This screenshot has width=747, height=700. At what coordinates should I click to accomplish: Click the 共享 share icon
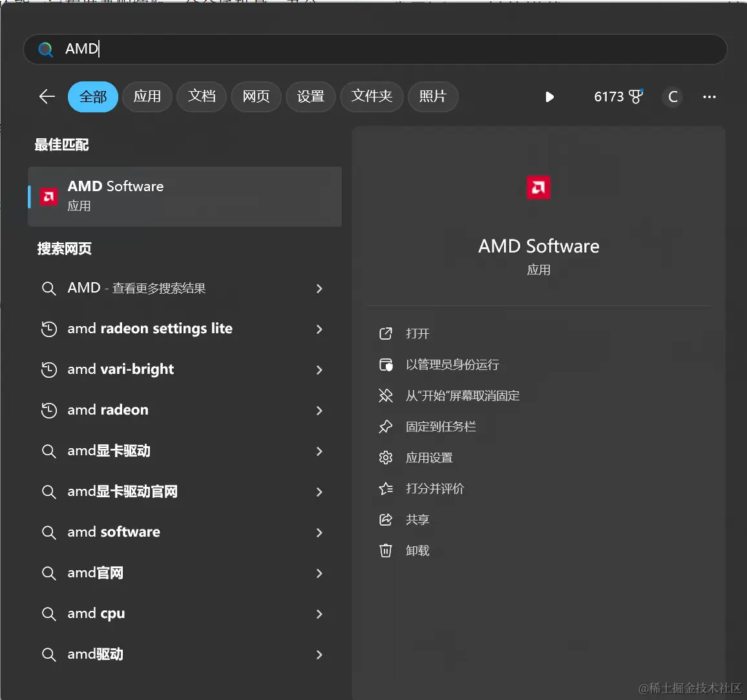pyautogui.click(x=386, y=519)
